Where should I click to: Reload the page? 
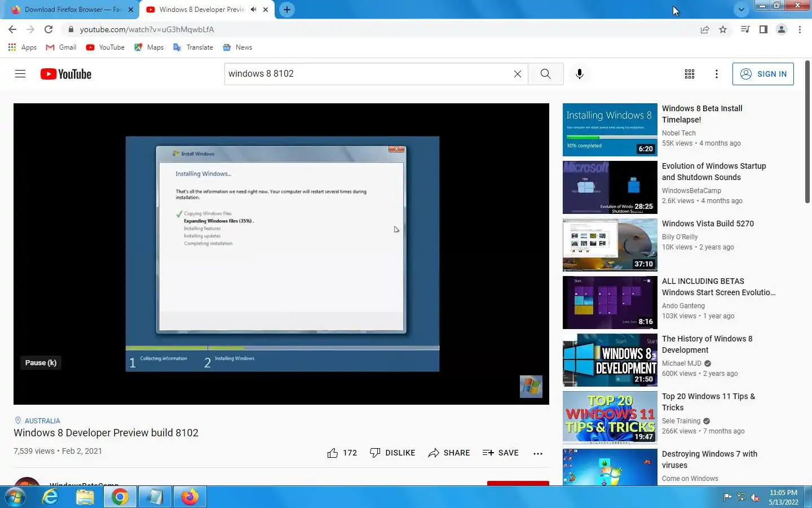tap(48, 29)
